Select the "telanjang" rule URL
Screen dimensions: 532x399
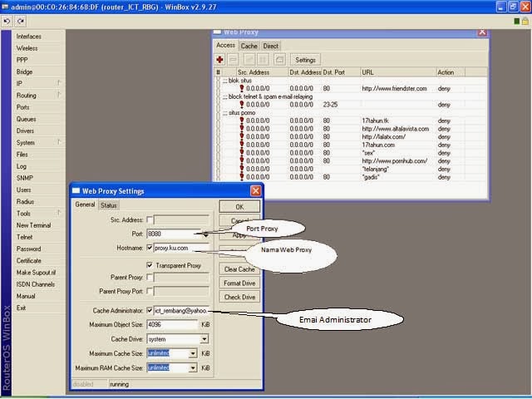376,169
